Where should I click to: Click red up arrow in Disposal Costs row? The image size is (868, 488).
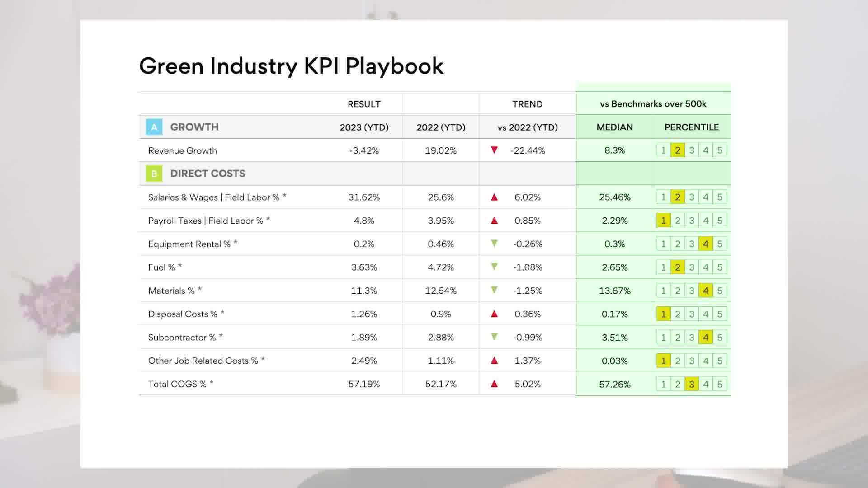[494, 314]
